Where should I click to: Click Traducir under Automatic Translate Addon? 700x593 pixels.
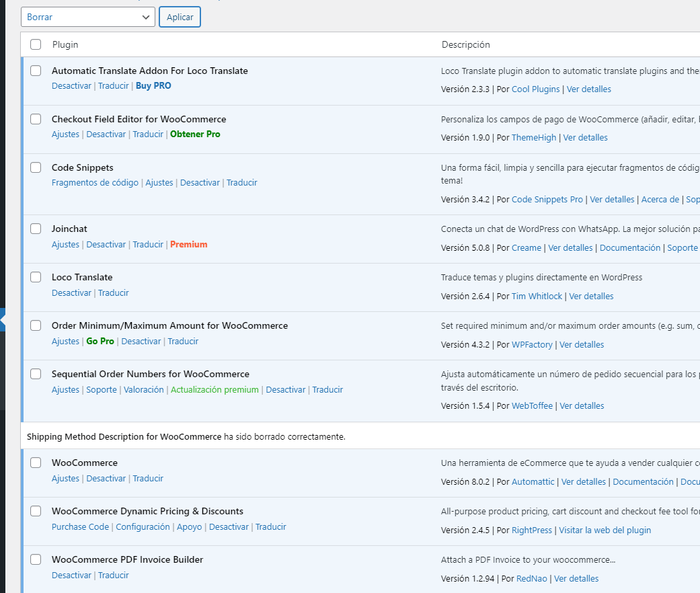pyautogui.click(x=114, y=85)
